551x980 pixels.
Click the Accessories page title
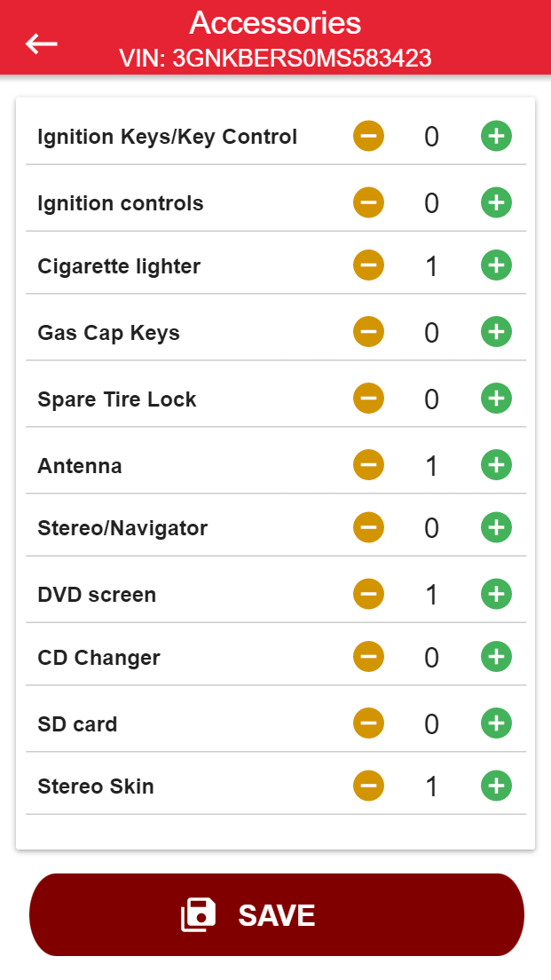tap(275, 23)
